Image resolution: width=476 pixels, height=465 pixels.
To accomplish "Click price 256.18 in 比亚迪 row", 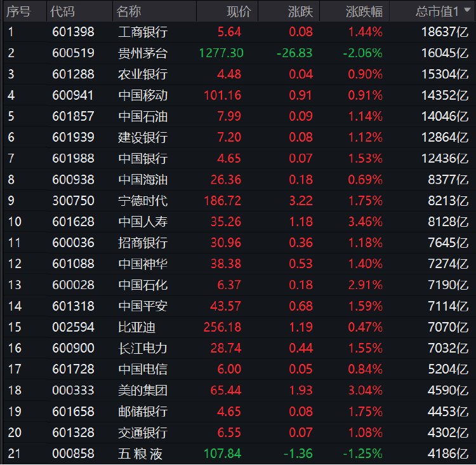I will tap(223, 327).
